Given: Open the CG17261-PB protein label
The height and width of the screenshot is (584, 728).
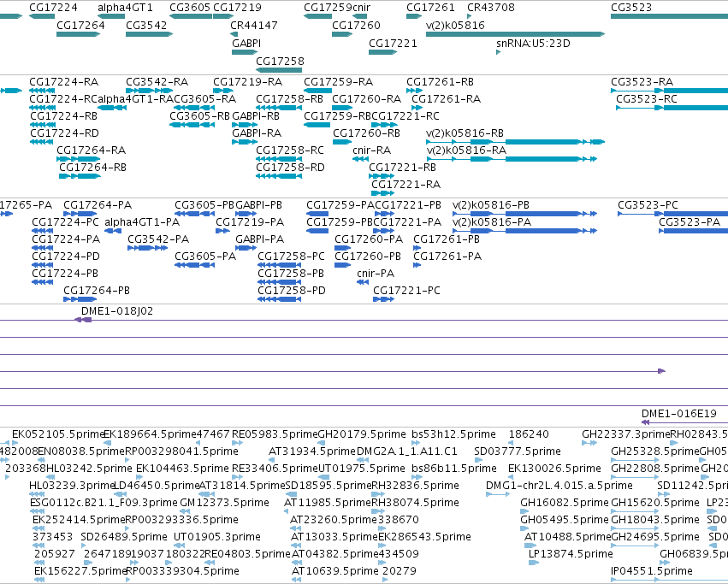Looking at the screenshot, I should 447,239.
